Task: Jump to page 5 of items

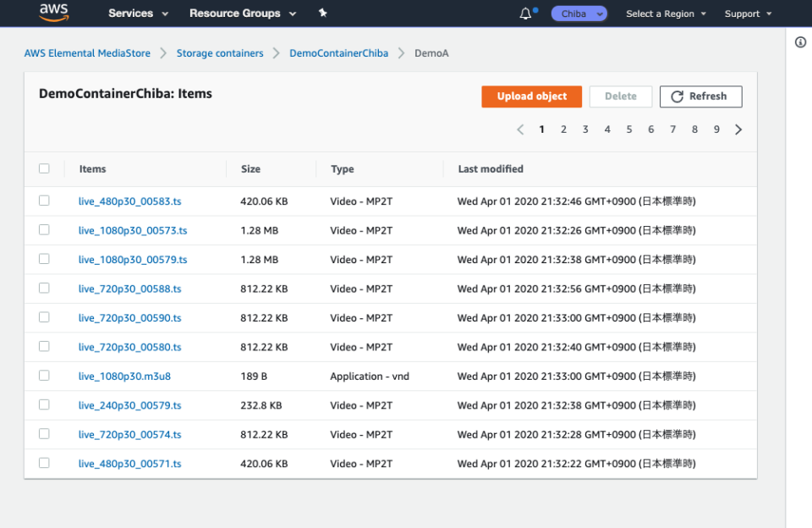Action: pos(629,129)
